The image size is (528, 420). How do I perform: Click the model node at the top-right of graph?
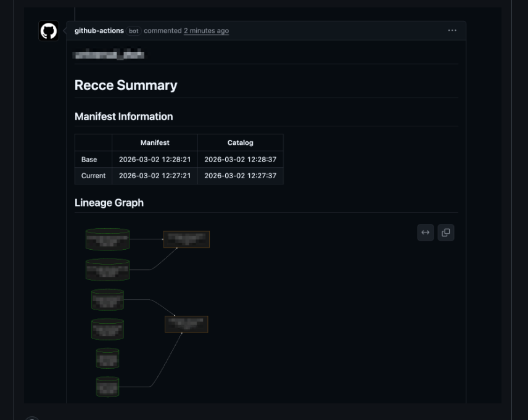click(x=186, y=239)
